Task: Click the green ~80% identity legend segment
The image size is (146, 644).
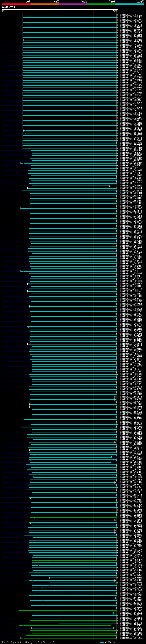Action: (101, 4)
